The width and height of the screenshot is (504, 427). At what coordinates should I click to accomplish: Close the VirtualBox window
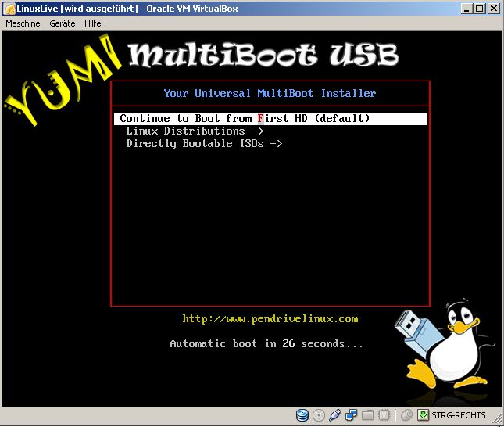[x=493, y=9]
